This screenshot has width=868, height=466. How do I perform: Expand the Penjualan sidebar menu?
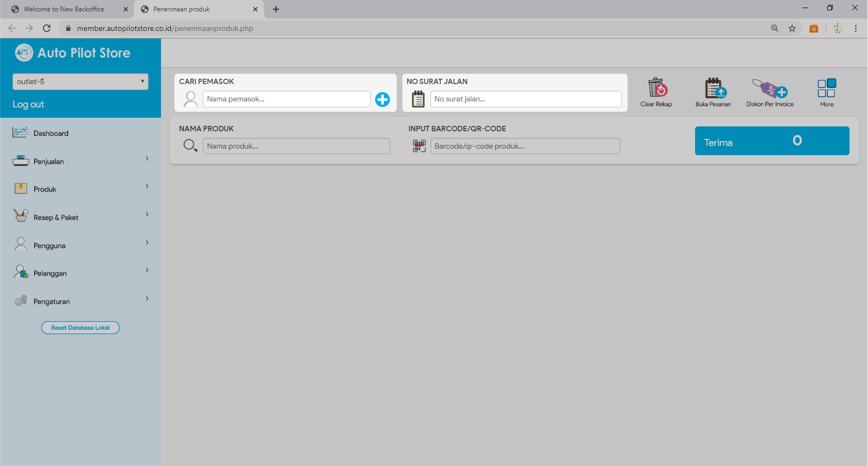(x=80, y=161)
